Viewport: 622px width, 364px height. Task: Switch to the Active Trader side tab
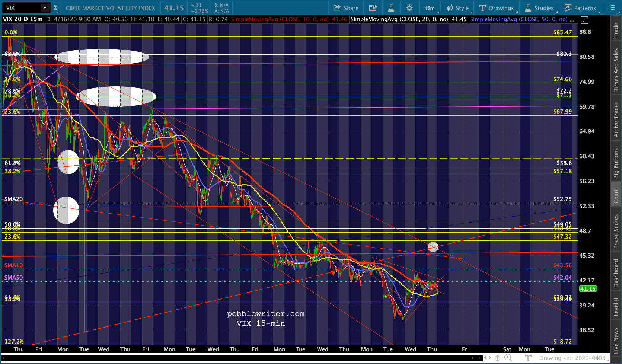click(x=616, y=120)
